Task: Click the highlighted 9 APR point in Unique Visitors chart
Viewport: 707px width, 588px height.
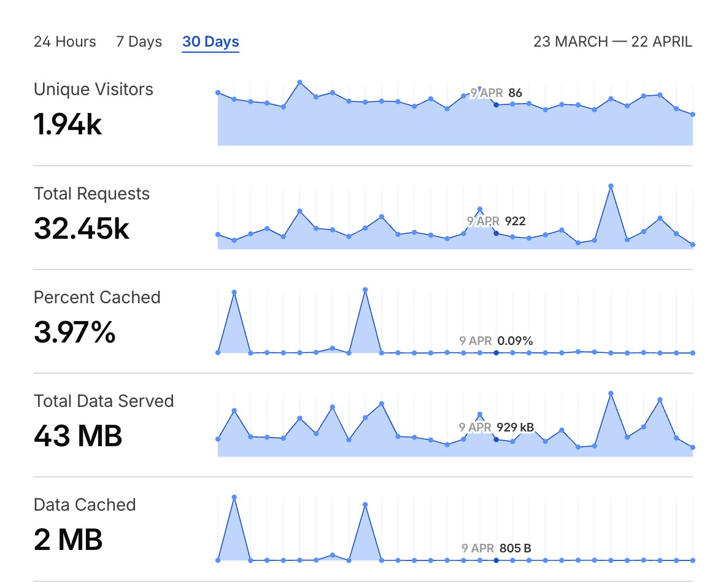Action: pyautogui.click(x=496, y=105)
